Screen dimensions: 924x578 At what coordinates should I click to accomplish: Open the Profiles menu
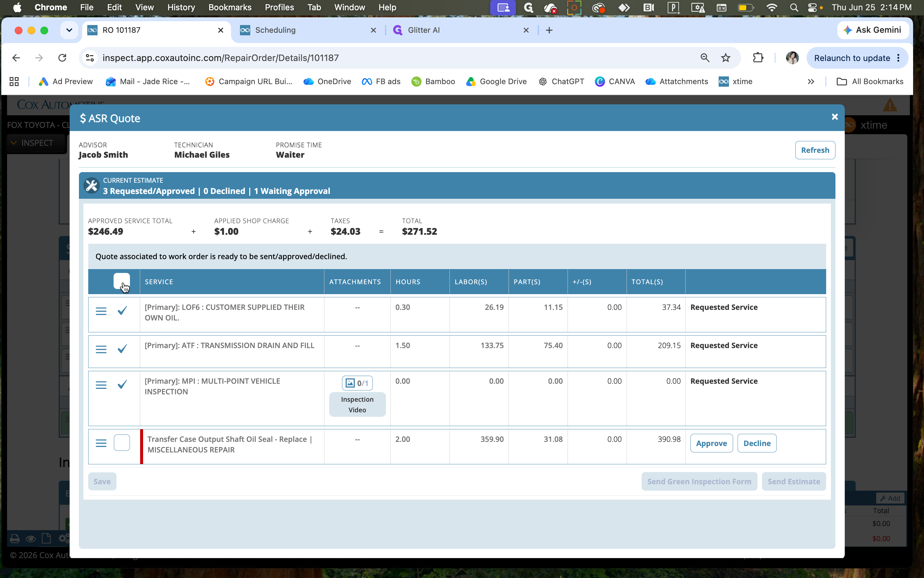pos(279,8)
